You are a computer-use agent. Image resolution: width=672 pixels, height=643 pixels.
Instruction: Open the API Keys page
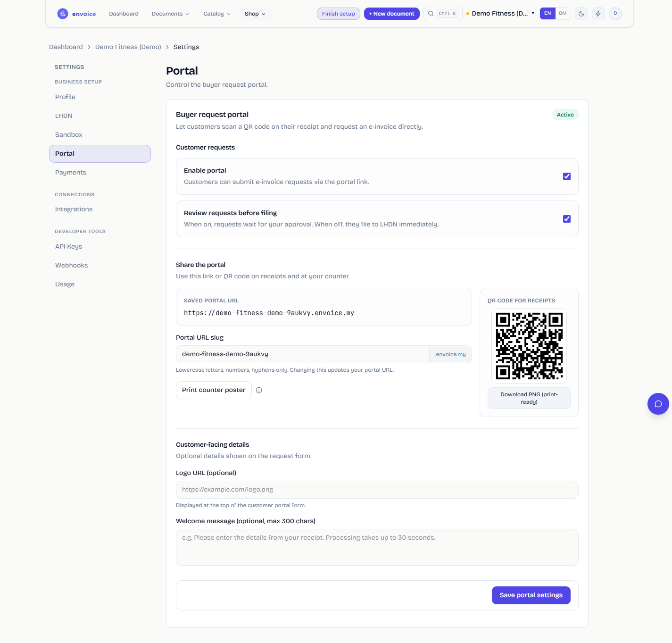100,247
